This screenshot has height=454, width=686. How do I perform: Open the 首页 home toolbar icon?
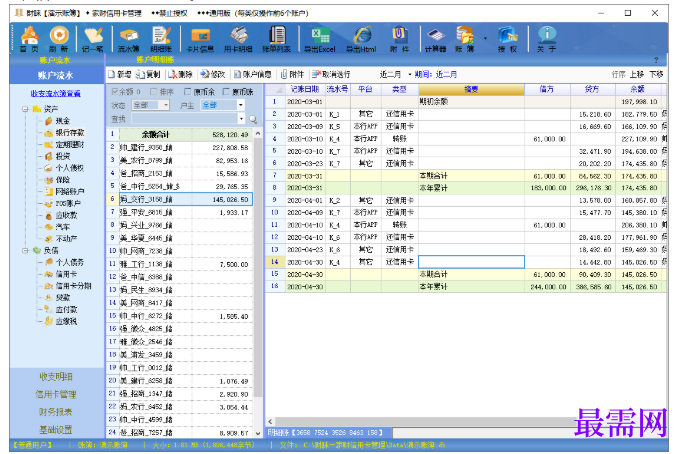coord(29,39)
